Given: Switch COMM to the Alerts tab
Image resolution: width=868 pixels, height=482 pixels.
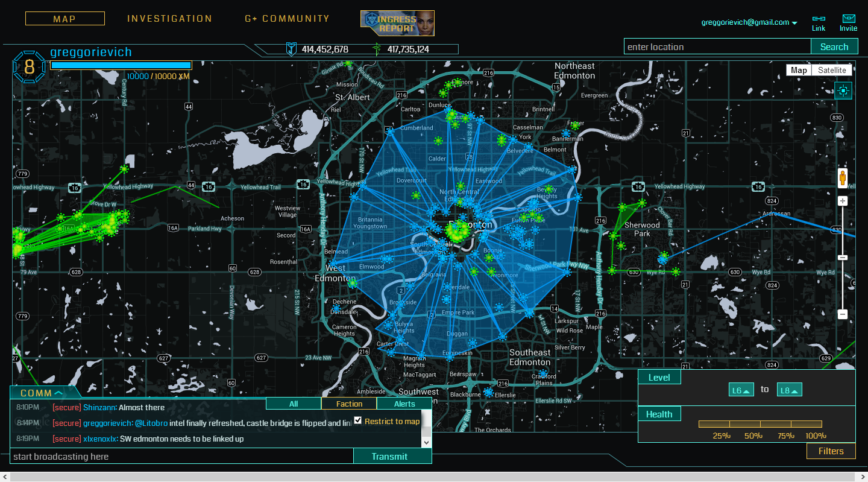Looking at the screenshot, I should [404, 404].
